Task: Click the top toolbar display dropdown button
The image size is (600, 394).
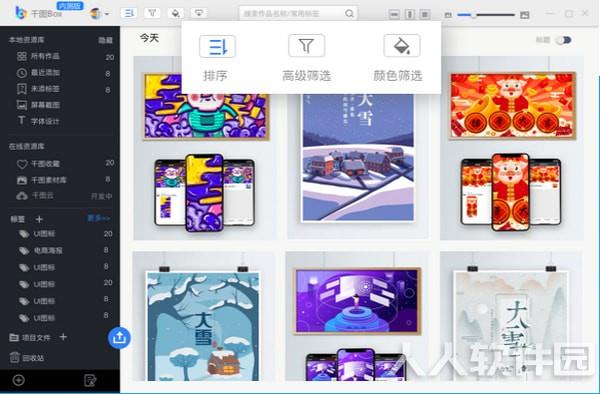Action: tap(199, 13)
